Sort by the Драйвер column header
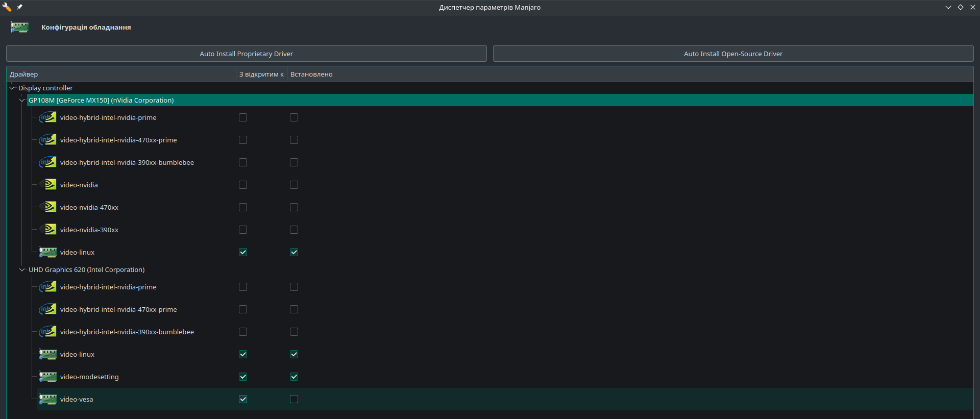 [x=121, y=74]
